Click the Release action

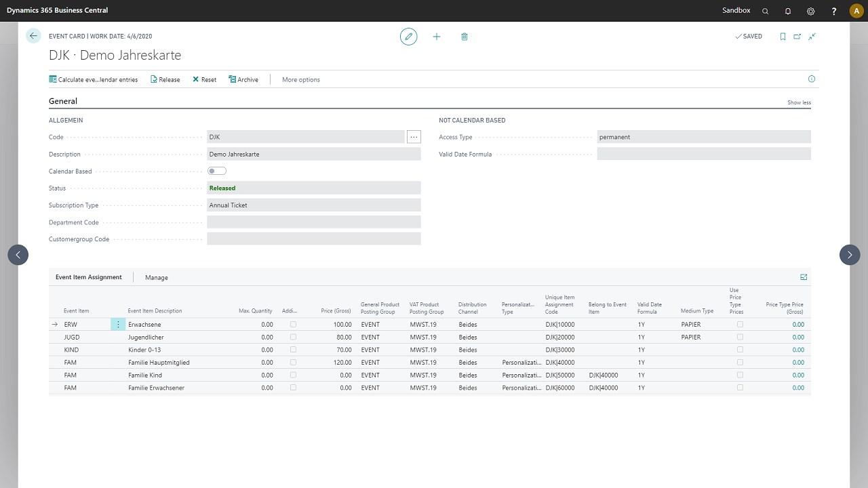coord(165,80)
